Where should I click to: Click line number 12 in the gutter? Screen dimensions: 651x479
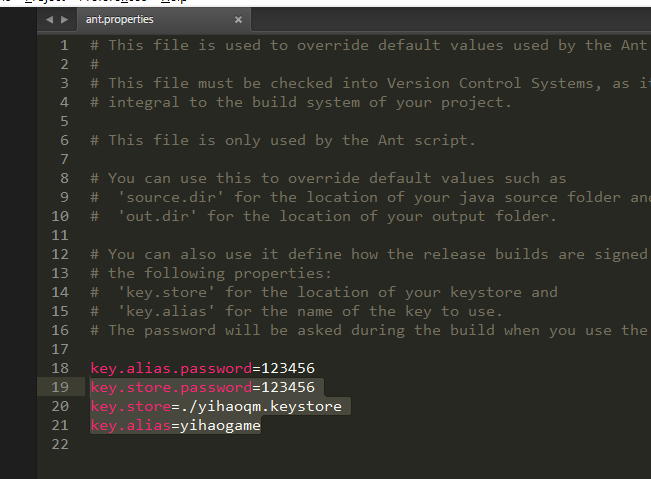click(x=60, y=254)
